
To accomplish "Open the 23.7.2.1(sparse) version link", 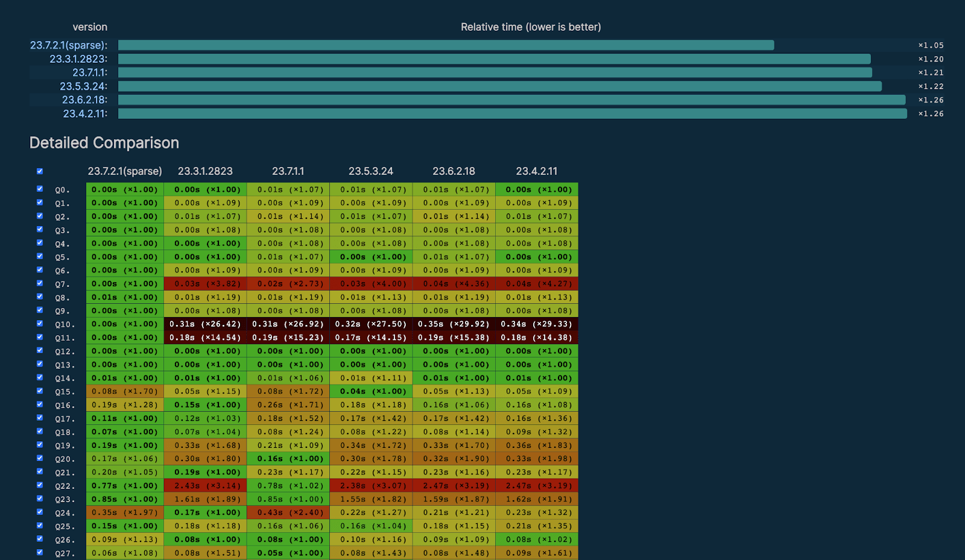I will tap(68, 45).
